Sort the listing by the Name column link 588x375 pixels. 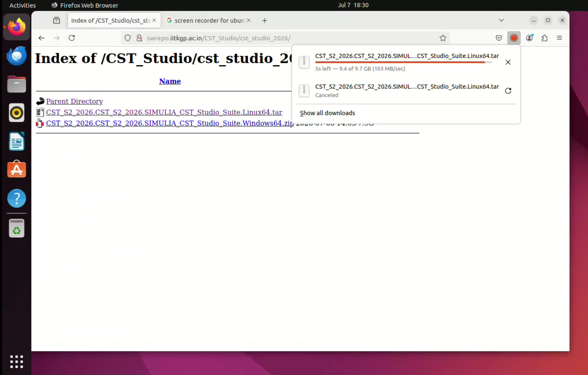[x=170, y=81]
